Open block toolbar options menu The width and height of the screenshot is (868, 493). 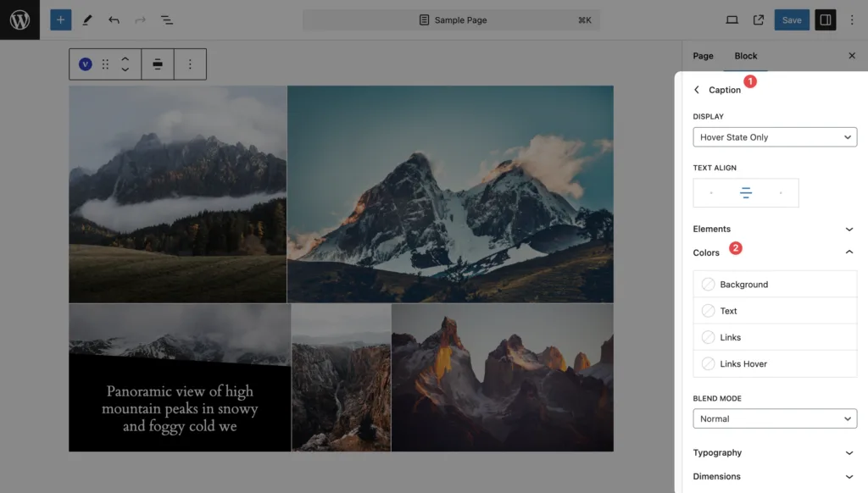(x=190, y=64)
